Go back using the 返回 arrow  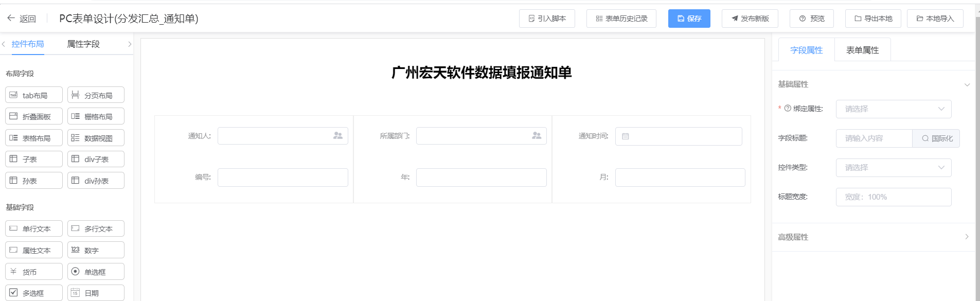[21, 19]
